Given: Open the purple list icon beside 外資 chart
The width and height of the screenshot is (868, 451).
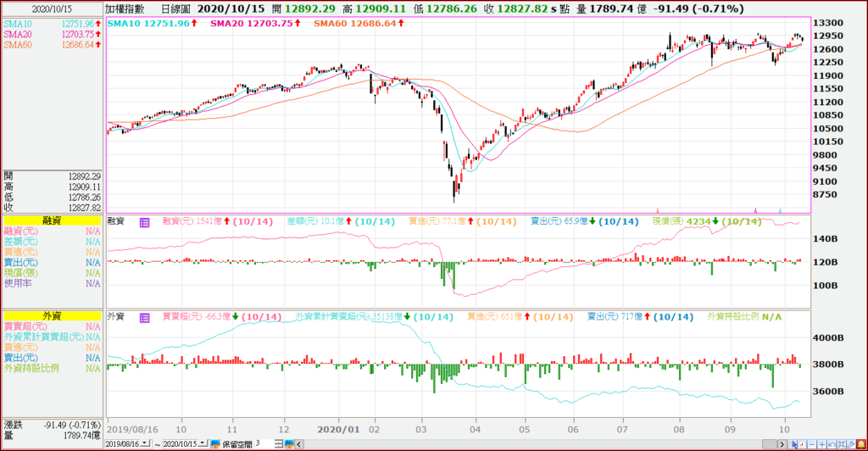Looking at the screenshot, I should (x=144, y=318).
